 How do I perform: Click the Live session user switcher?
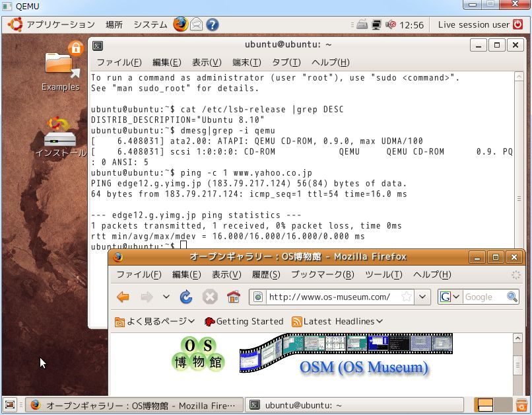pyautogui.click(x=474, y=25)
